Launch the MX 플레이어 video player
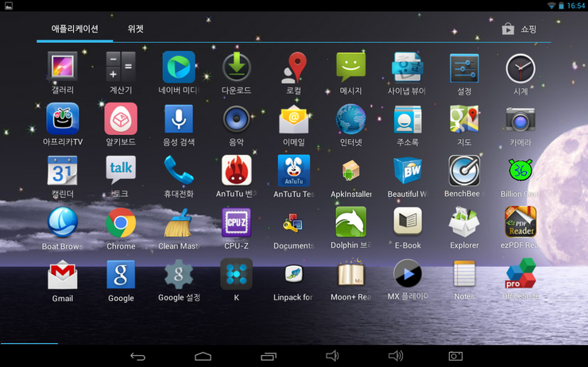This screenshot has width=588, height=367. pos(408,273)
